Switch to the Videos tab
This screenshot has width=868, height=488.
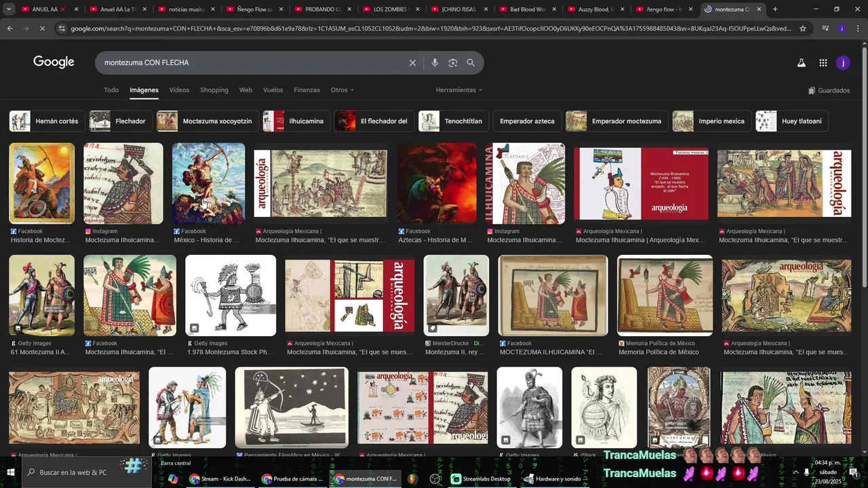(179, 90)
